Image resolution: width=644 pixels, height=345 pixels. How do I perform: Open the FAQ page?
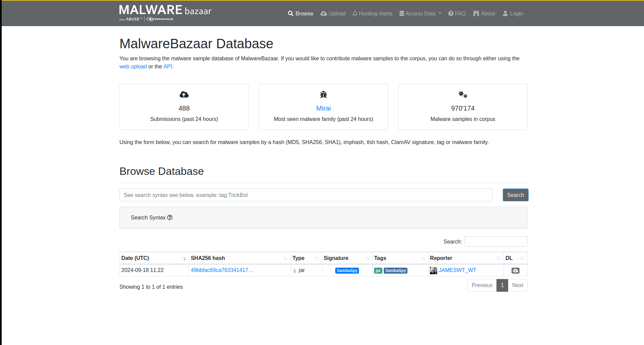[457, 14]
